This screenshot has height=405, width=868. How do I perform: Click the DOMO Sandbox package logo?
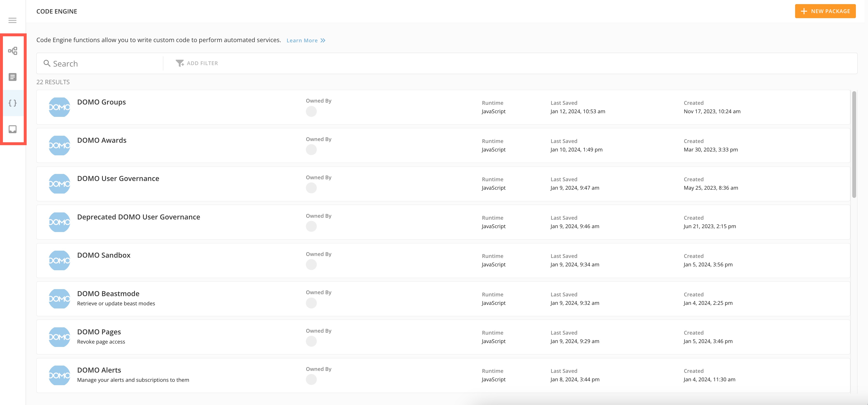(x=59, y=260)
